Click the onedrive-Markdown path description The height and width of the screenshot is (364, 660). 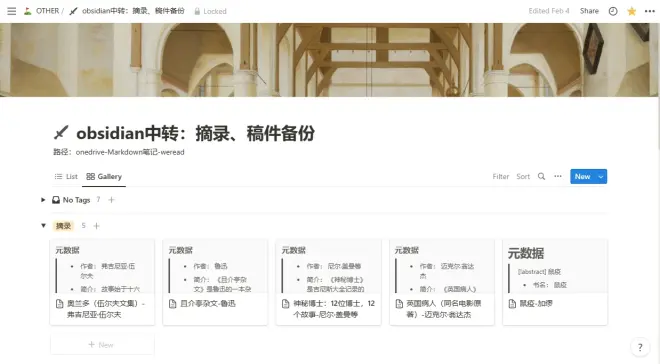119,152
